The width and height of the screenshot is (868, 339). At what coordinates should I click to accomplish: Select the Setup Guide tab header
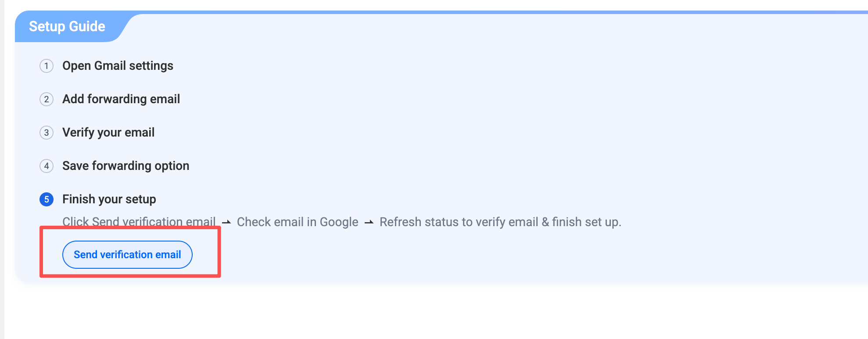(x=67, y=27)
